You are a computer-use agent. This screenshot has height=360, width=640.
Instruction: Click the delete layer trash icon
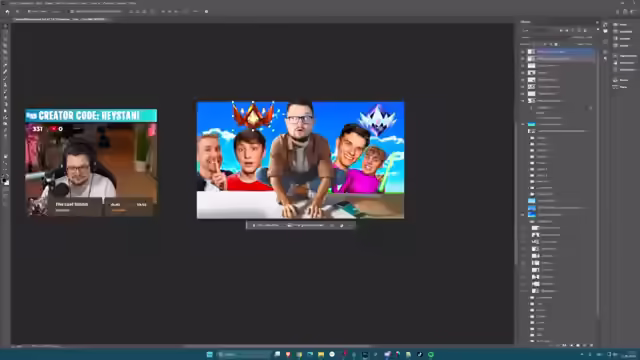[591, 345]
